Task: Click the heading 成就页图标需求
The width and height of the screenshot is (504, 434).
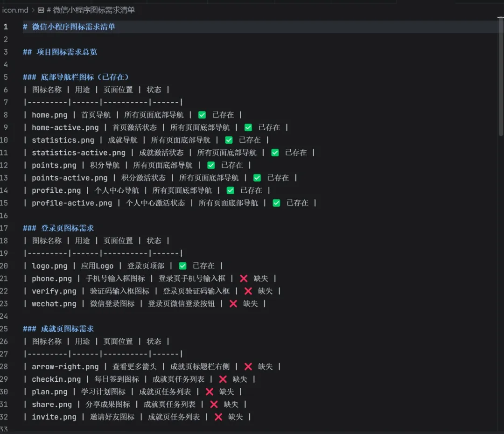Action: pyautogui.click(x=68, y=329)
